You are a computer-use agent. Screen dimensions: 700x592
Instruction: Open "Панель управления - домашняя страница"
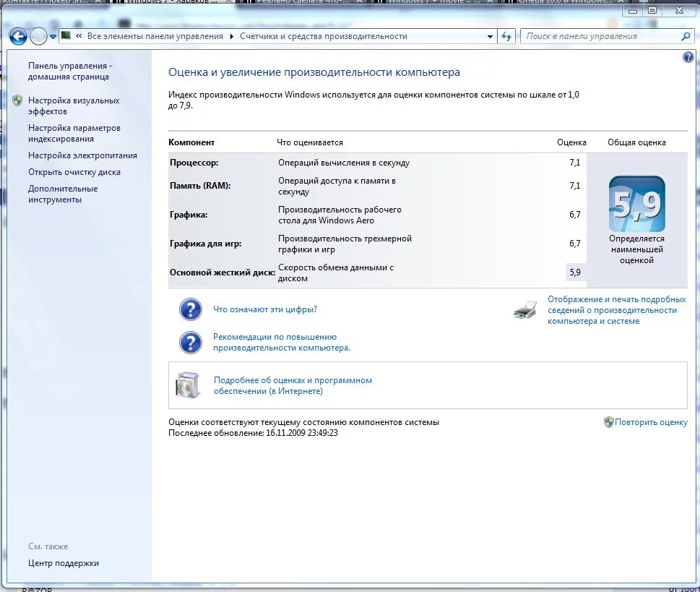[x=70, y=71]
